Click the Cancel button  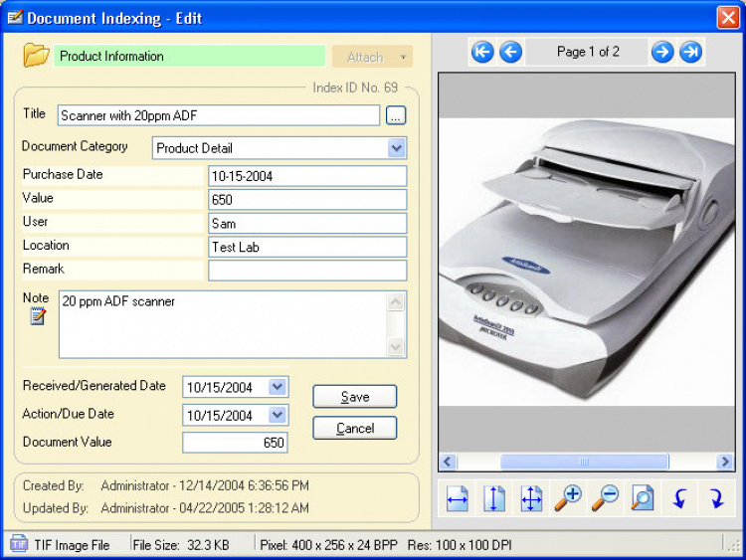[355, 428]
